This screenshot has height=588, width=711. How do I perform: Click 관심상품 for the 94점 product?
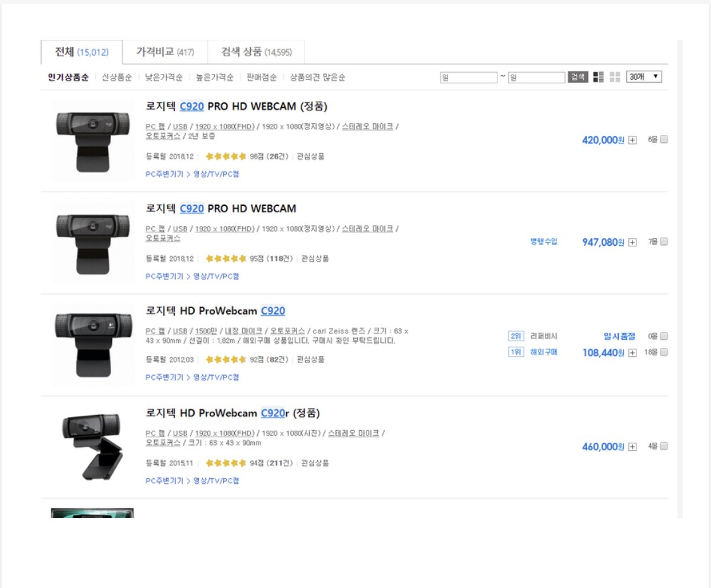[315, 464]
